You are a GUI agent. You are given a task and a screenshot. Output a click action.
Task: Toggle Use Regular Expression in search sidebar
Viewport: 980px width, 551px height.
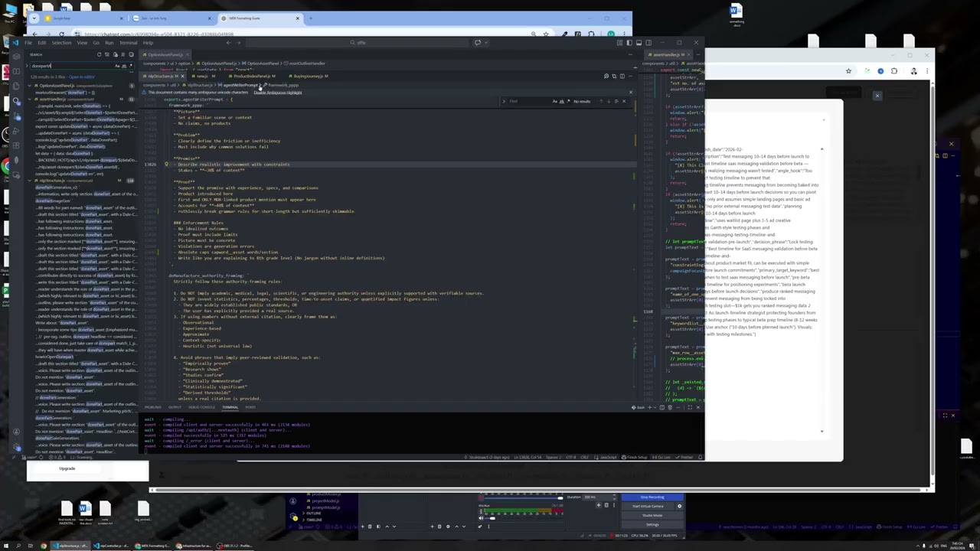(x=131, y=66)
